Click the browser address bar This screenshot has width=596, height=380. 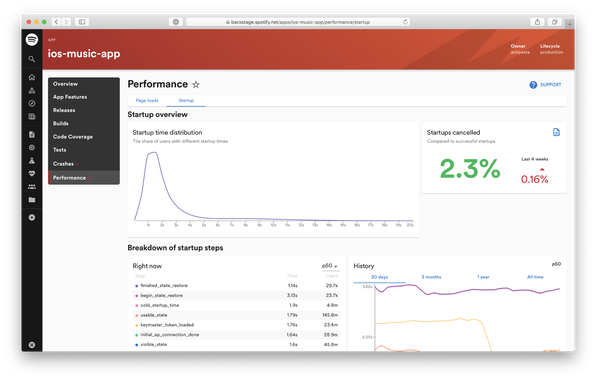coord(298,22)
